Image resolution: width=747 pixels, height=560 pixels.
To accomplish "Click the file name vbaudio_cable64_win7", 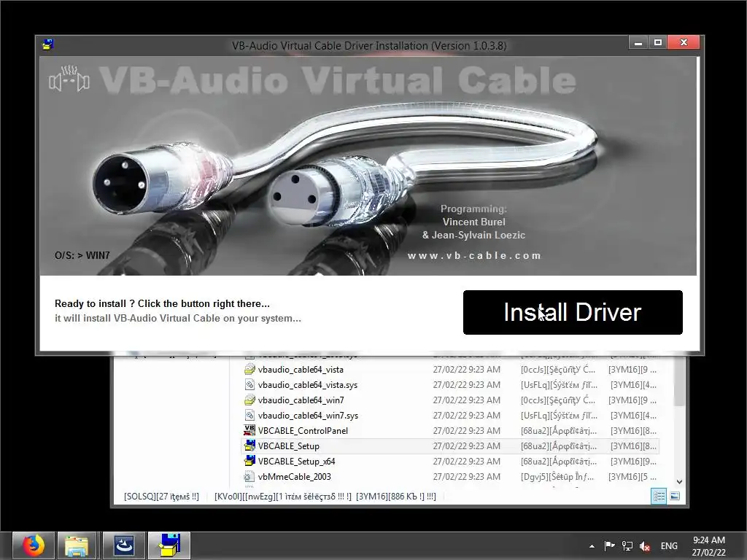I will 301,400.
